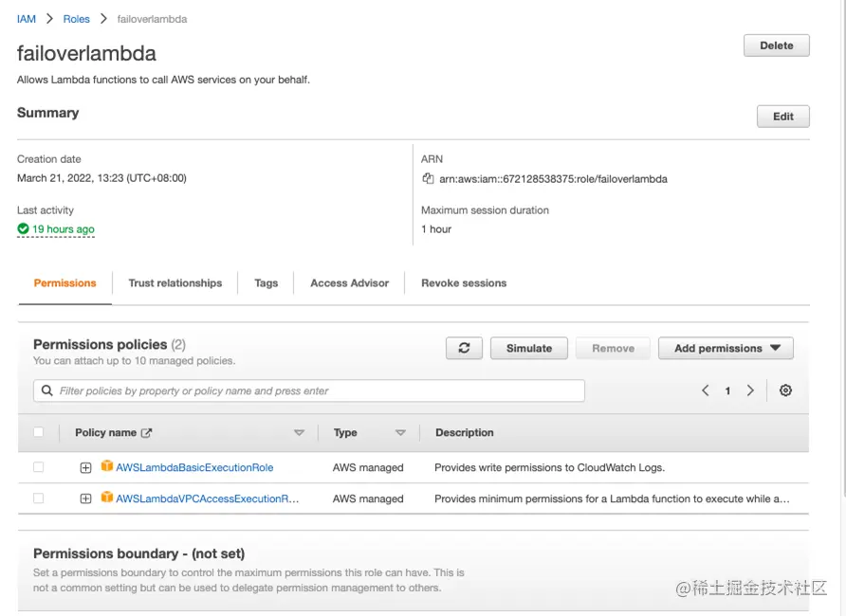Expand the AWSLambdaVPCAccessExecutionR... policy details
Screen dimensions: 846x616
(85, 498)
